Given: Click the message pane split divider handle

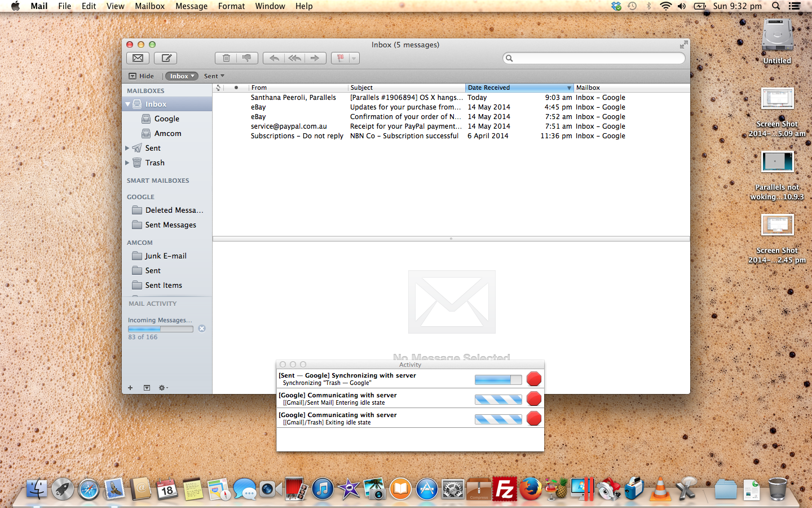Looking at the screenshot, I should click(451, 239).
